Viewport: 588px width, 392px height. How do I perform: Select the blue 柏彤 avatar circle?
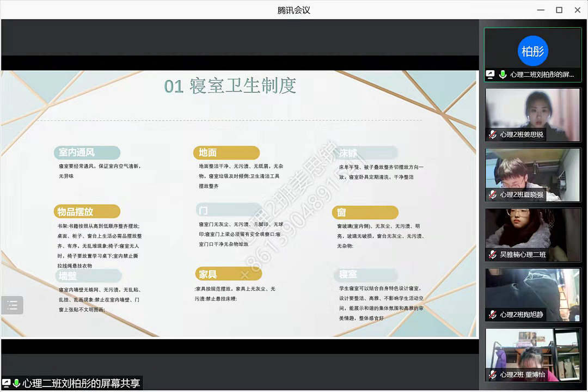[x=532, y=51]
